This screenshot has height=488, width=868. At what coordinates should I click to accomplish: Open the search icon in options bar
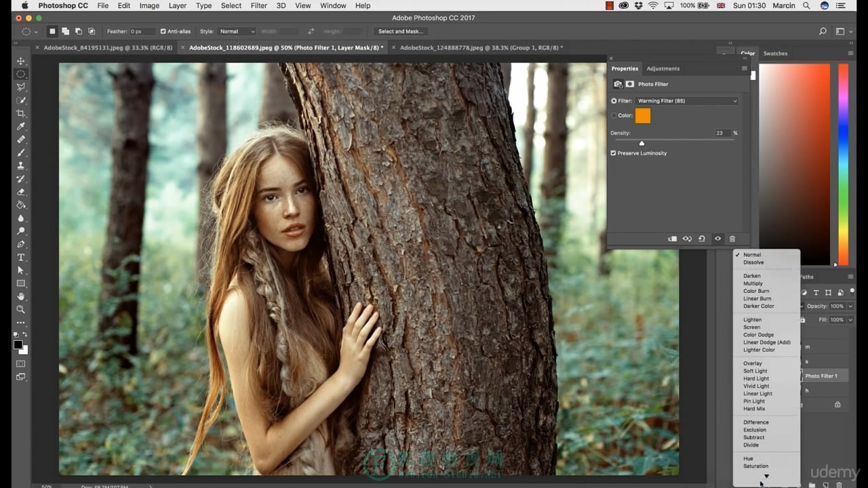(x=823, y=31)
